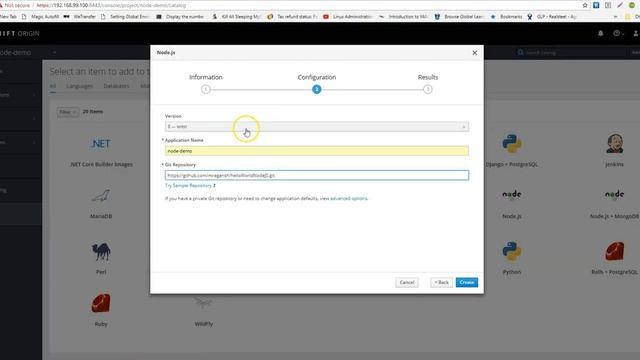Select the Node.js catalog icon
The width and height of the screenshot is (640, 360).
click(x=512, y=195)
